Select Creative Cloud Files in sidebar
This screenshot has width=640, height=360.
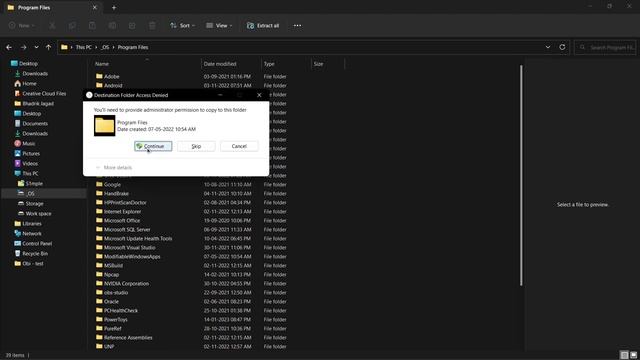pos(44,93)
